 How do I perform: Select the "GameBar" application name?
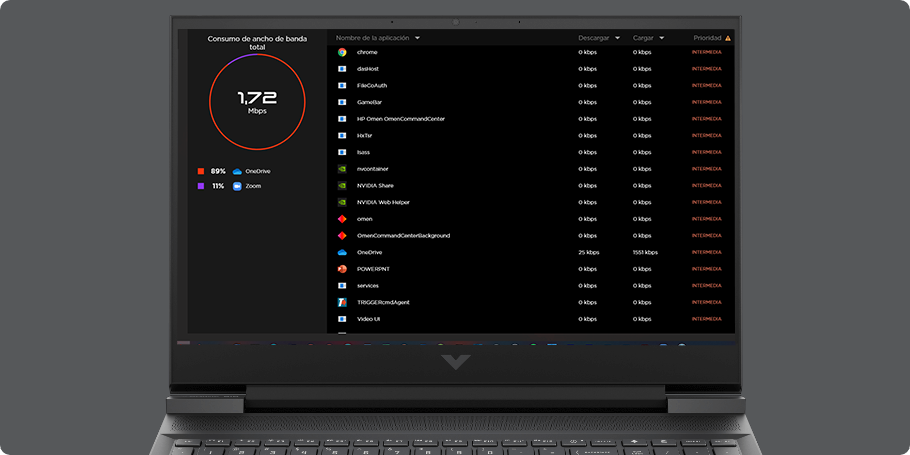(x=369, y=102)
